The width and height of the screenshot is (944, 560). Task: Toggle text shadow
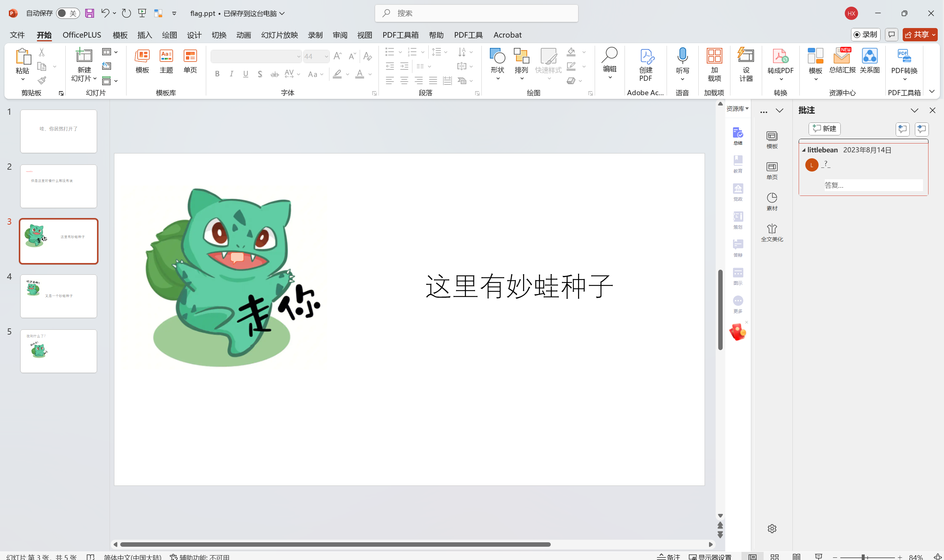(260, 74)
